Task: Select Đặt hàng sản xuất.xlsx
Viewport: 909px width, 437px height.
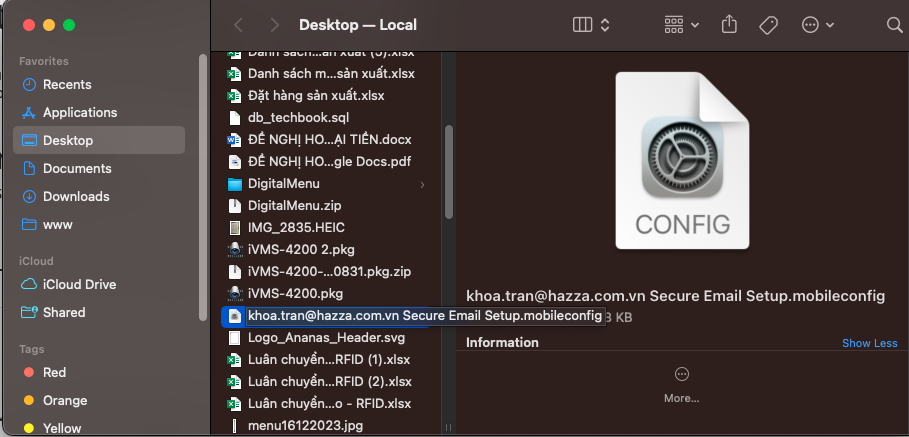Action: tap(326, 96)
